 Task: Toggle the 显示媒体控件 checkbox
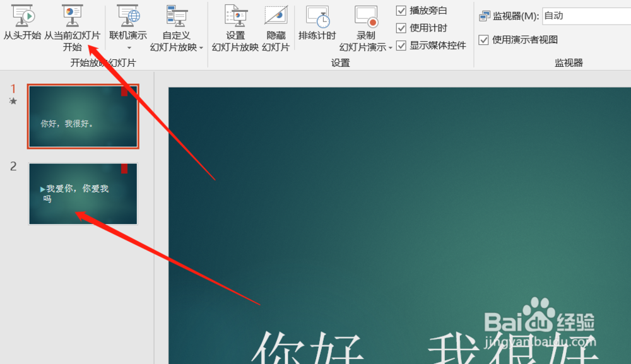click(x=401, y=45)
